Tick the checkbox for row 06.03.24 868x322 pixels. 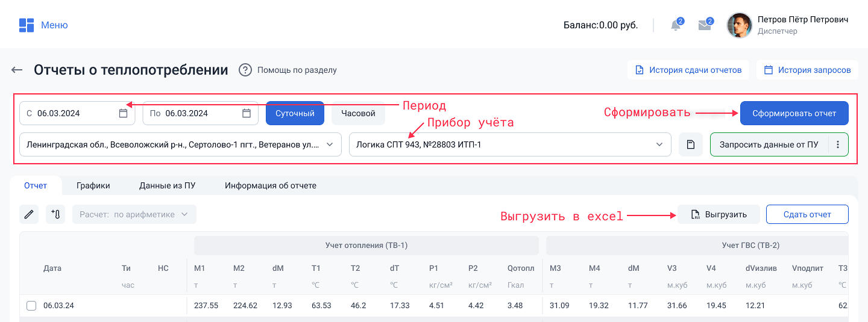point(31,306)
